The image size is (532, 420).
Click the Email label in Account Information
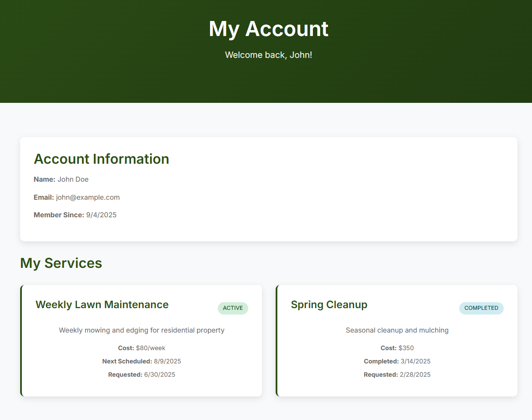(x=44, y=198)
